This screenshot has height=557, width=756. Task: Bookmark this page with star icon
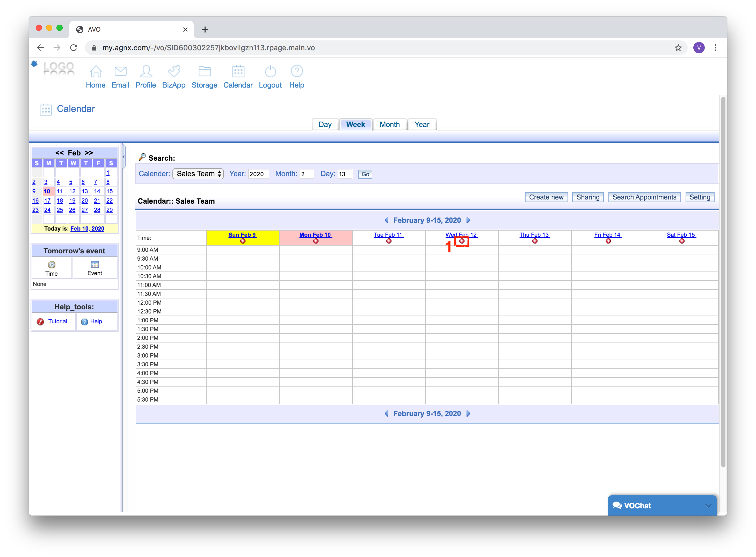[x=678, y=48]
